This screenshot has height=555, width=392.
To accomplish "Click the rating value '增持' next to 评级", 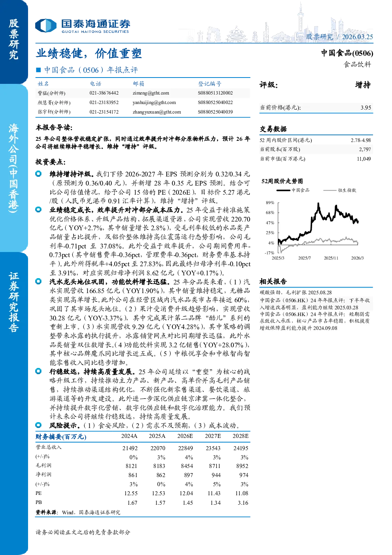I will tap(363, 85).
